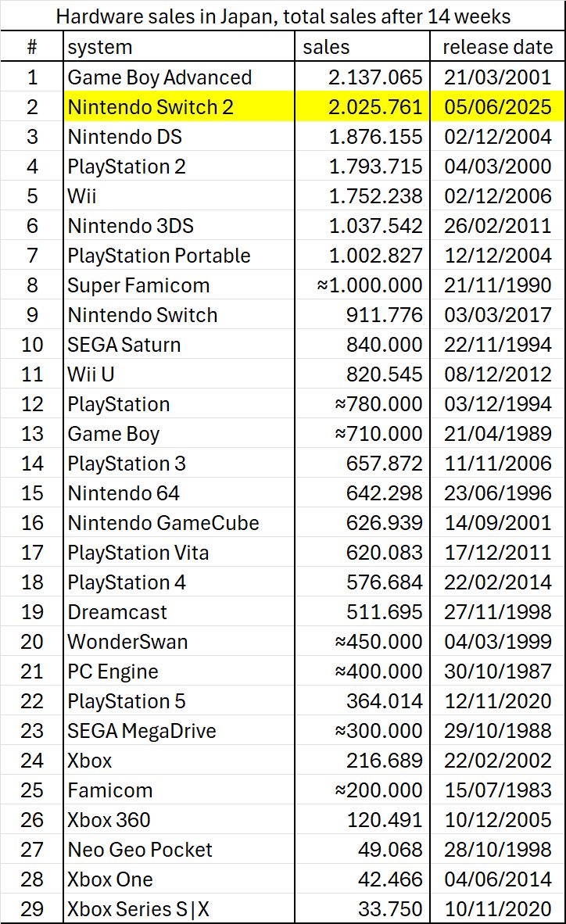Click the rank number 25 cell for Famicom
The height and width of the screenshot is (924, 566).
(32, 790)
